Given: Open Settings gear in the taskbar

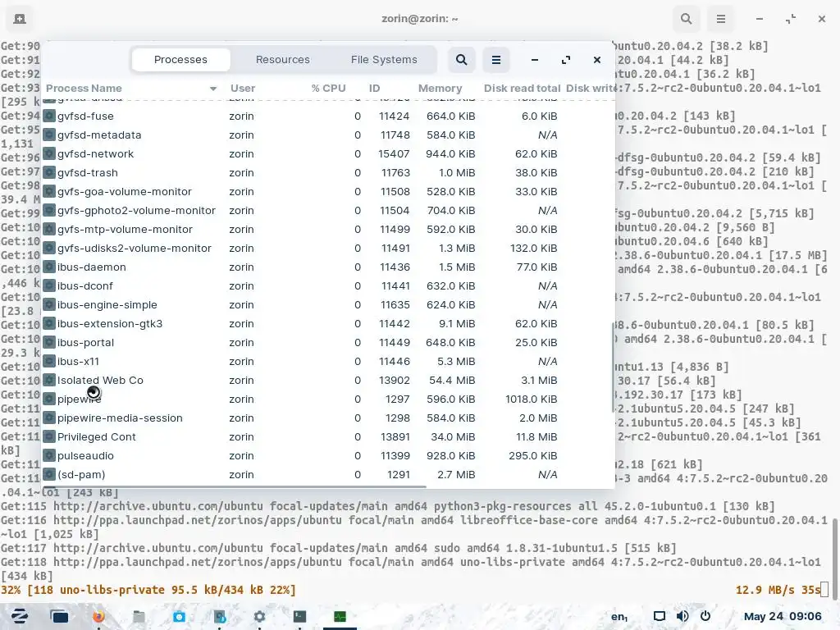Looking at the screenshot, I should point(259,617).
